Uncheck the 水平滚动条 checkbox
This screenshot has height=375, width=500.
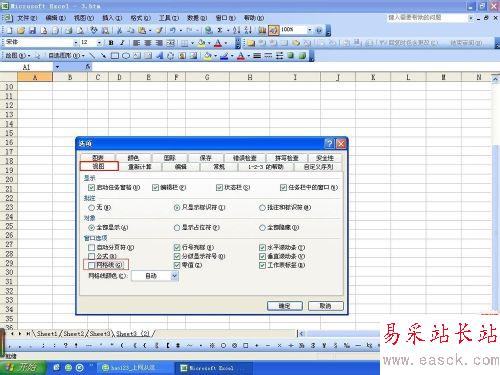coord(262,247)
